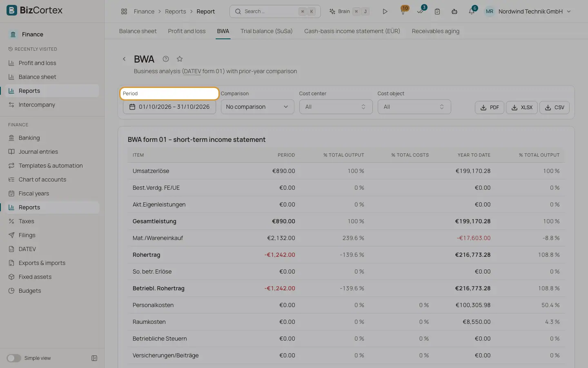Open Journal entries in the sidebar
The height and width of the screenshot is (368, 588).
[52, 152]
